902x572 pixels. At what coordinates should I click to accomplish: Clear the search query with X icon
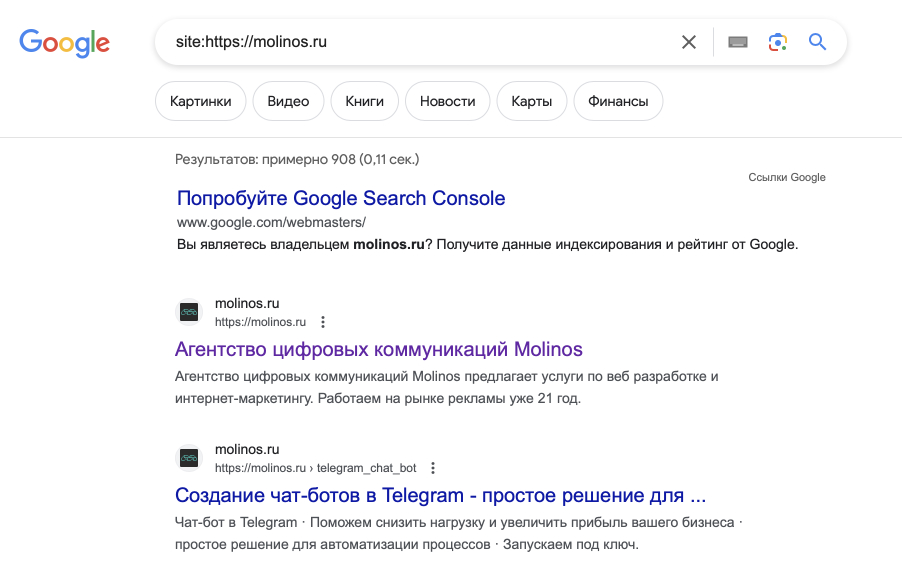689,42
